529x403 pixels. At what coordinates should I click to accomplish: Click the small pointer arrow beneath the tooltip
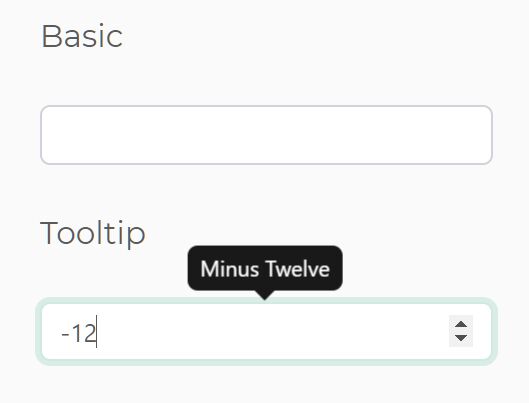click(265, 295)
